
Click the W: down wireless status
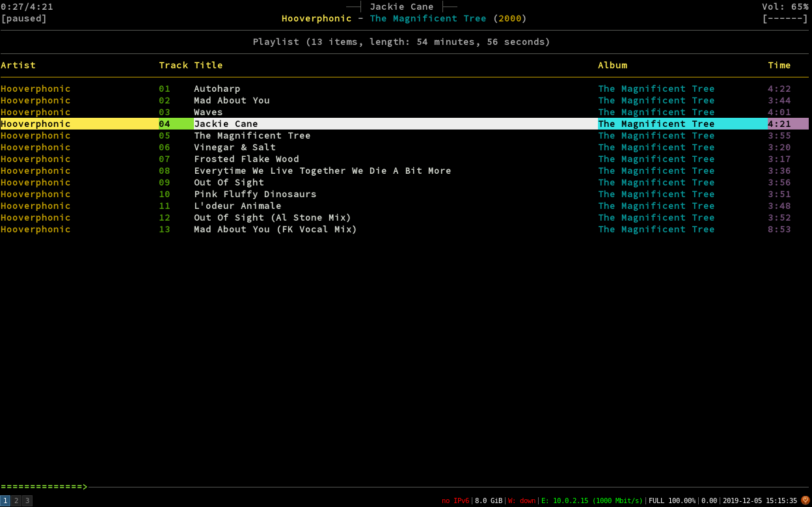(522, 500)
